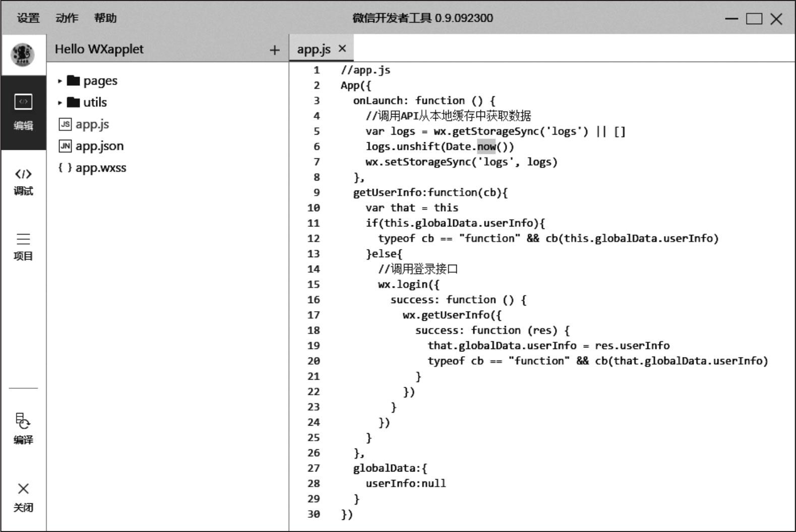Viewport: 796px width, 532px height.
Task: Open the 设置 menu
Action: 28,18
